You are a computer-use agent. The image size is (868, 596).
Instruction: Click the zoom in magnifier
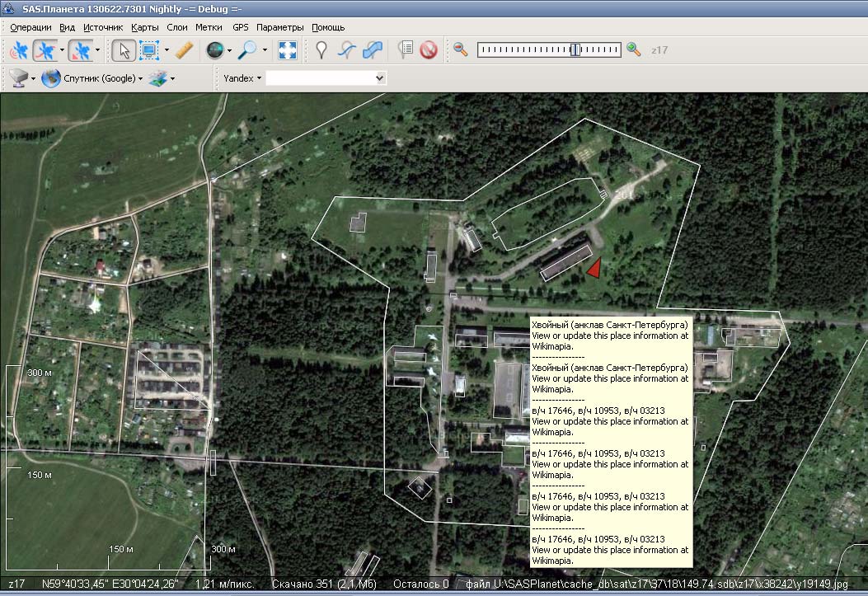tap(633, 49)
